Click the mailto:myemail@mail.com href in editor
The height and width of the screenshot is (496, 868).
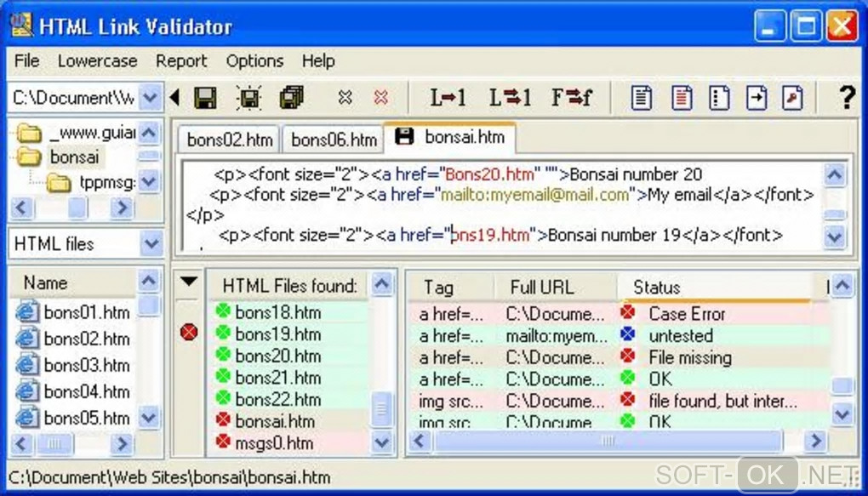coord(534,195)
